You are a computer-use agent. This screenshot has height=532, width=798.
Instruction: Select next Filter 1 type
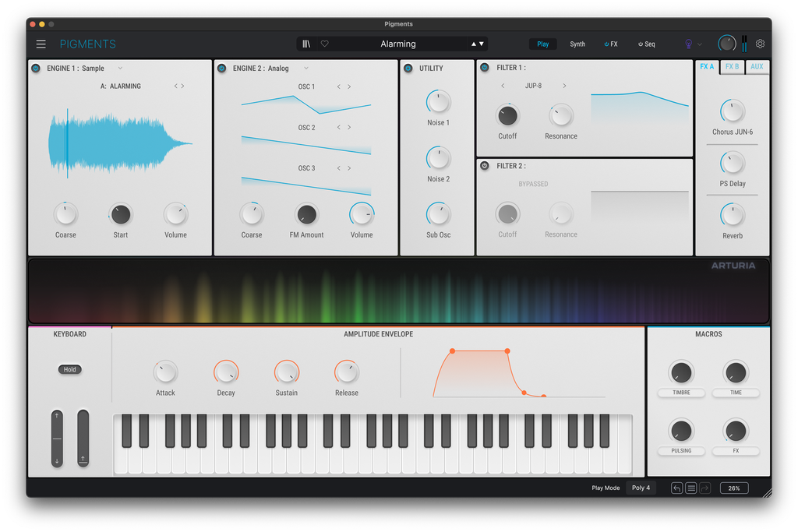point(564,86)
